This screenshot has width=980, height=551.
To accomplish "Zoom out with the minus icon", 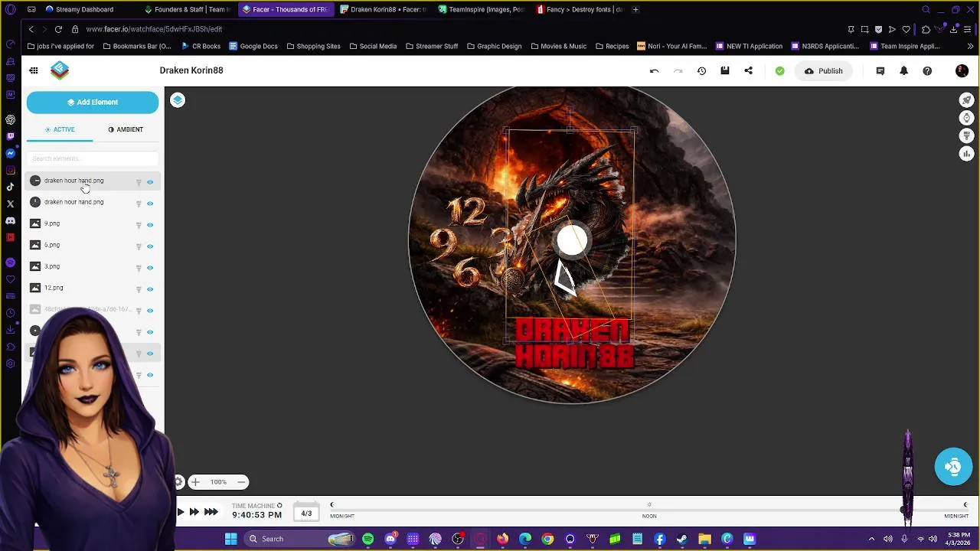I will (x=241, y=482).
